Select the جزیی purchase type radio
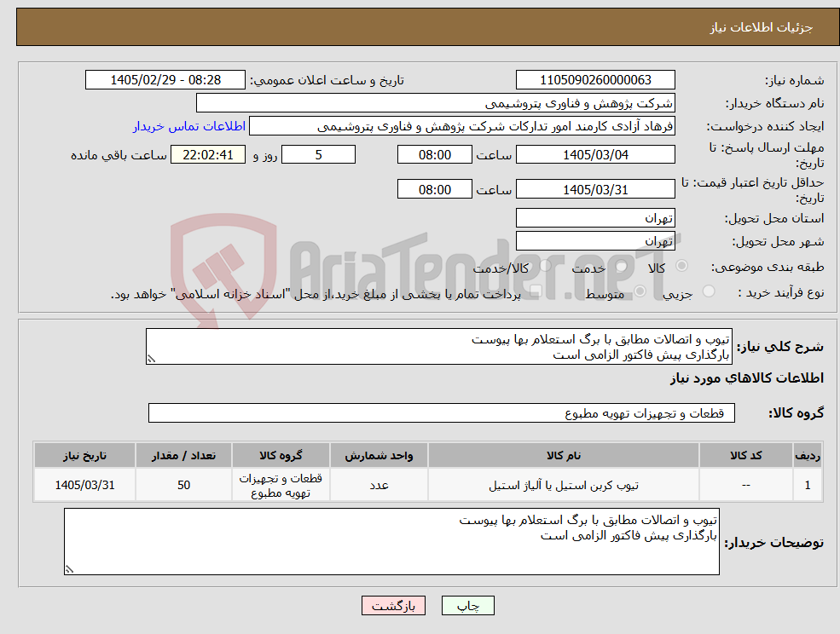Screen dimensions: 840x634 coord(709,291)
